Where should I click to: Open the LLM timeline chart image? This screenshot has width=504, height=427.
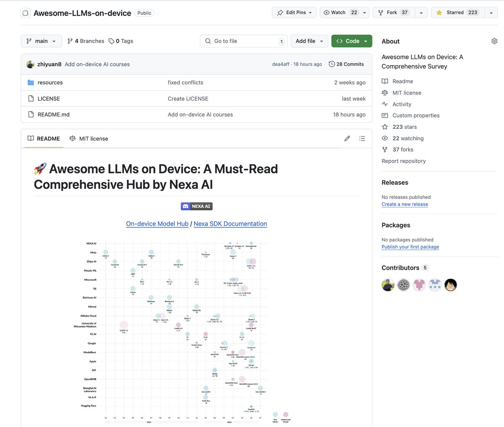click(182, 332)
